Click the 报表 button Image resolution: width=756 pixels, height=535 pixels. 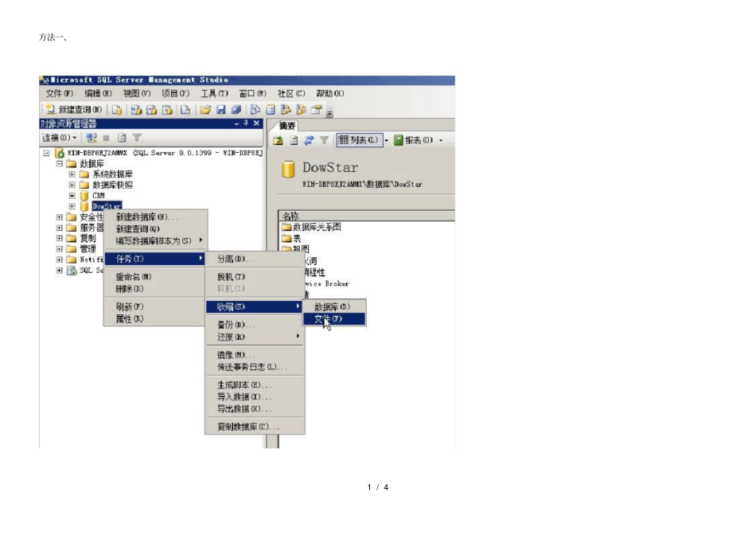414,140
